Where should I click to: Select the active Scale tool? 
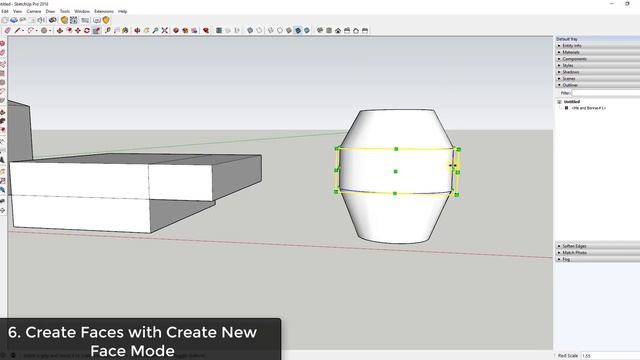[x=96, y=31]
